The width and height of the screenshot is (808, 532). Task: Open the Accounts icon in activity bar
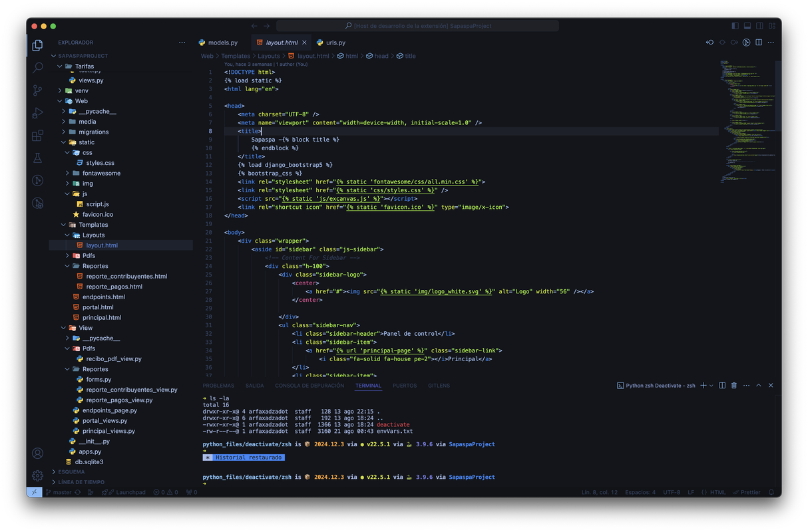pos(37,453)
